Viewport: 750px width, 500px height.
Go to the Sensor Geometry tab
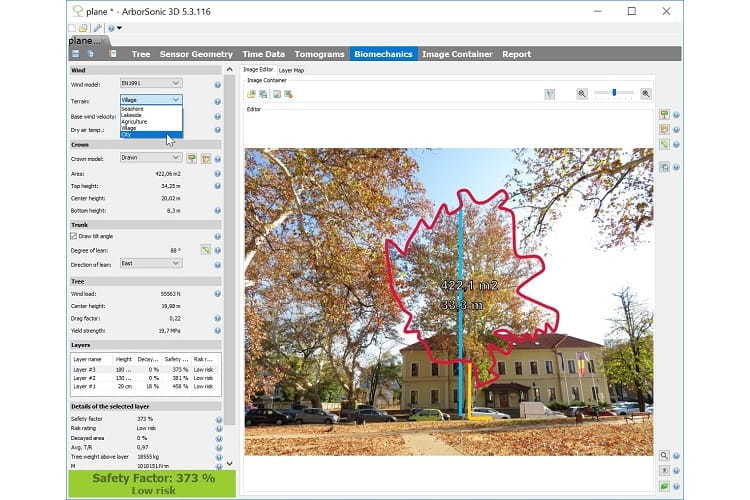(x=196, y=54)
